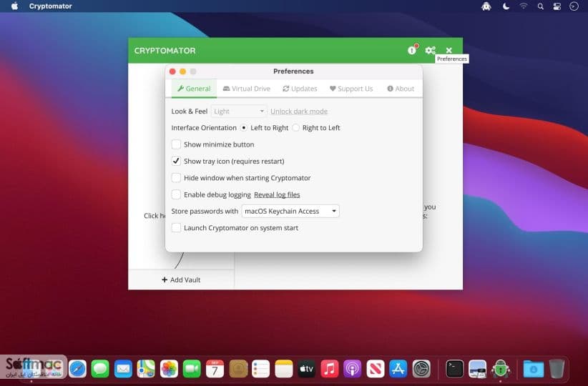
Task: Close Preferences window with red button
Action: (172, 71)
